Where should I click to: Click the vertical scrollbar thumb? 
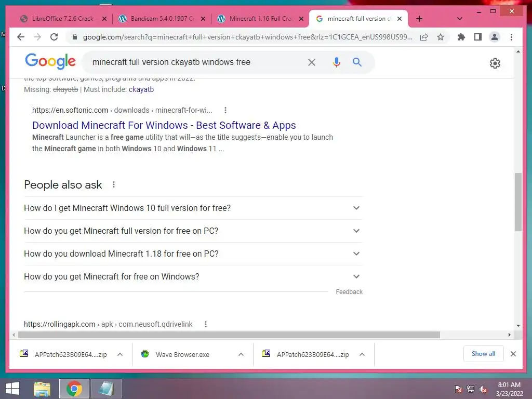[518, 202]
